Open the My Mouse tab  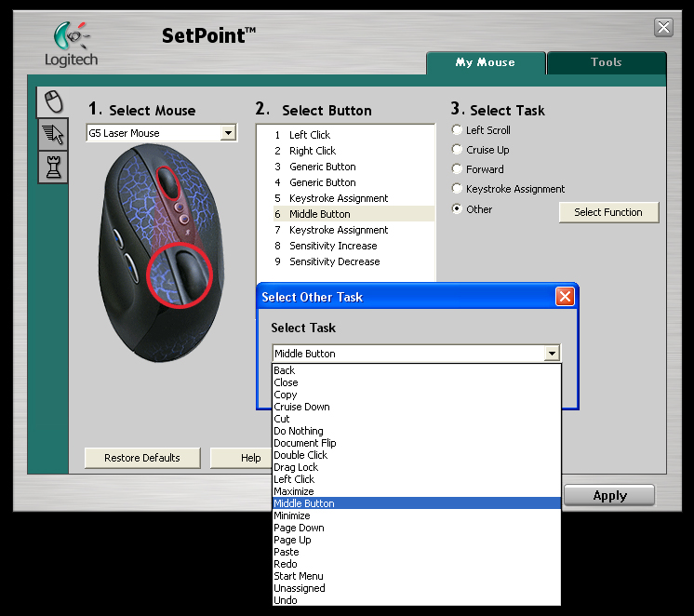[x=485, y=62]
